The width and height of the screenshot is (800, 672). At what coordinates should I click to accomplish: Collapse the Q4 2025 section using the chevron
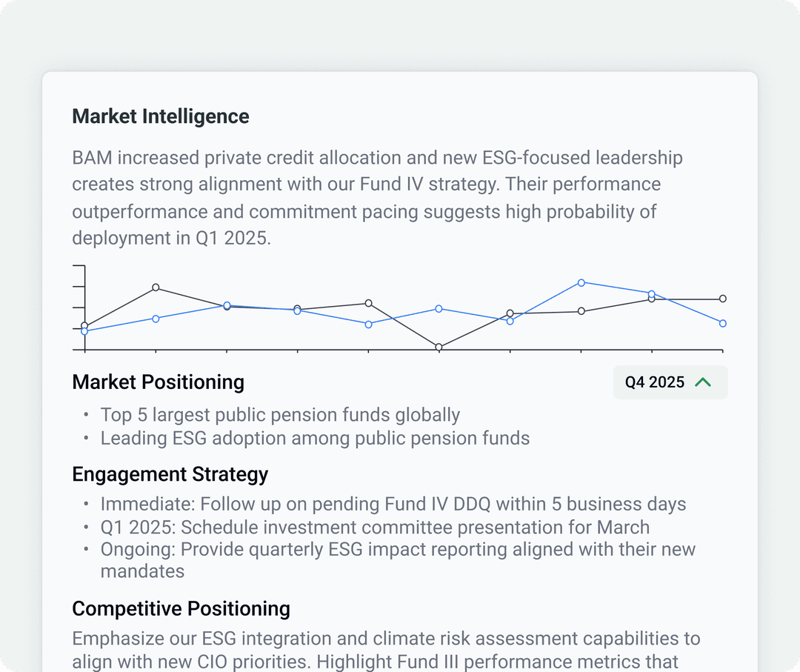pyautogui.click(x=704, y=382)
